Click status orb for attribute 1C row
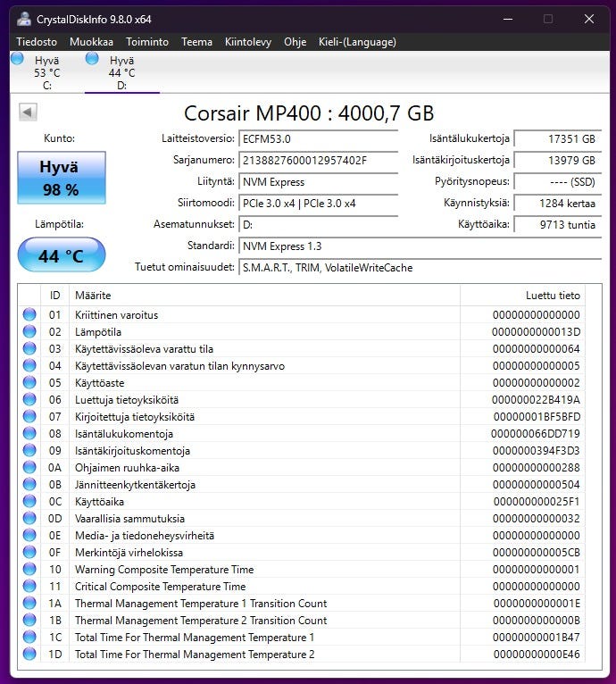This screenshot has height=684, width=616. pos(29,638)
